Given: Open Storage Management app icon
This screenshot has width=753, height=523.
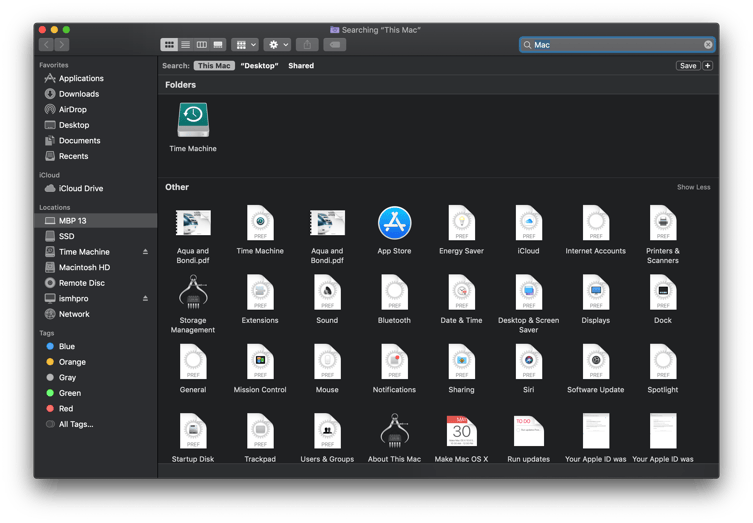Looking at the screenshot, I should (193, 292).
